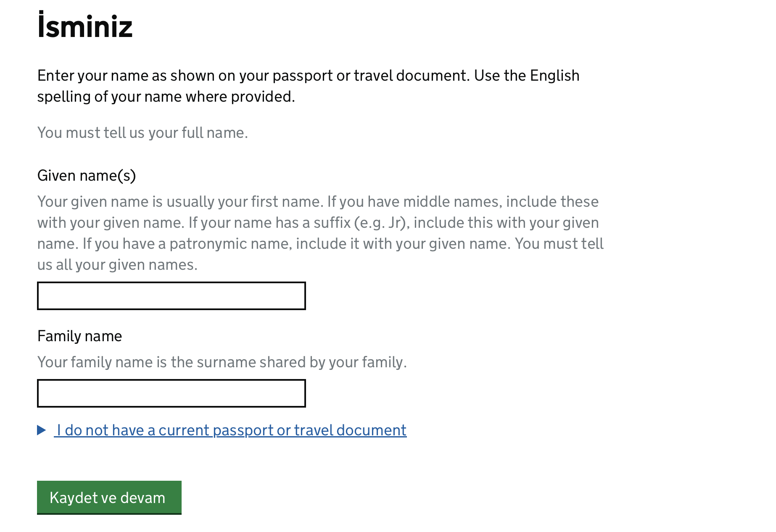Click the word 'English' in the intro
This screenshot has width=776, height=532.
554,76
